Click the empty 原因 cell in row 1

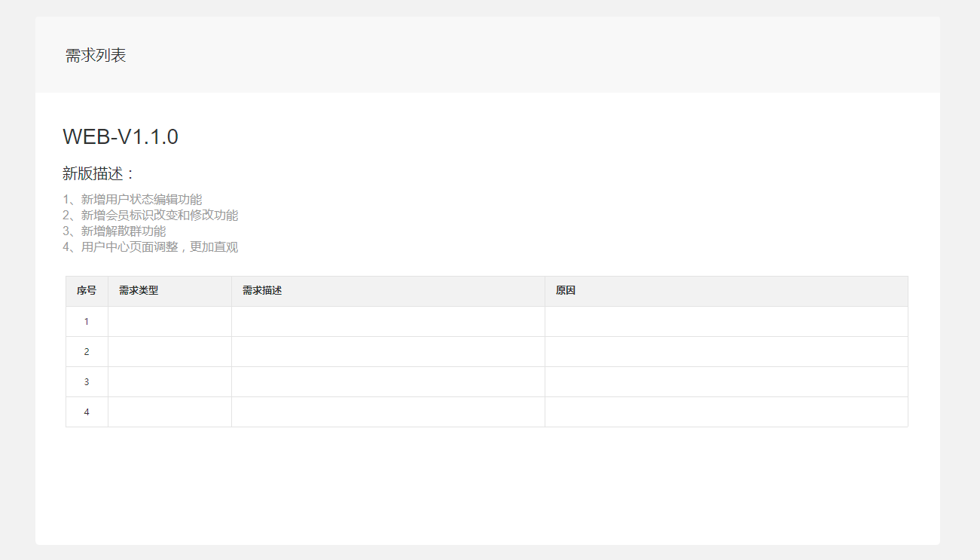coord(726,322)
